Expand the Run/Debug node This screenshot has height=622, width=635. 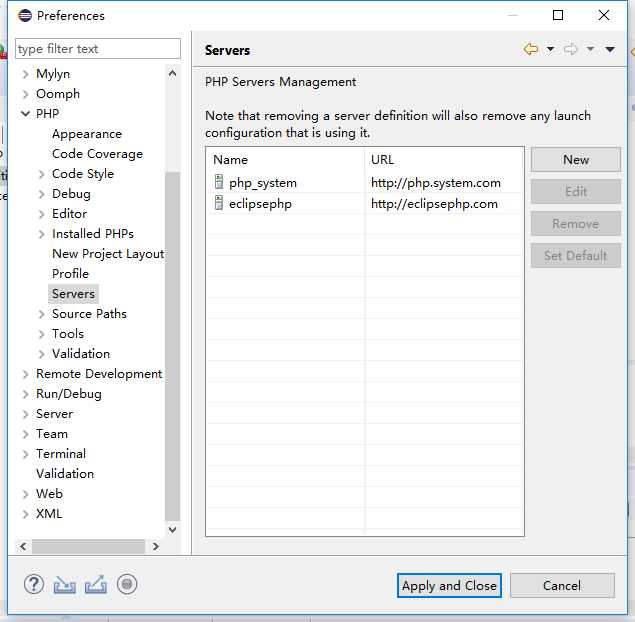tap(26, 394)
